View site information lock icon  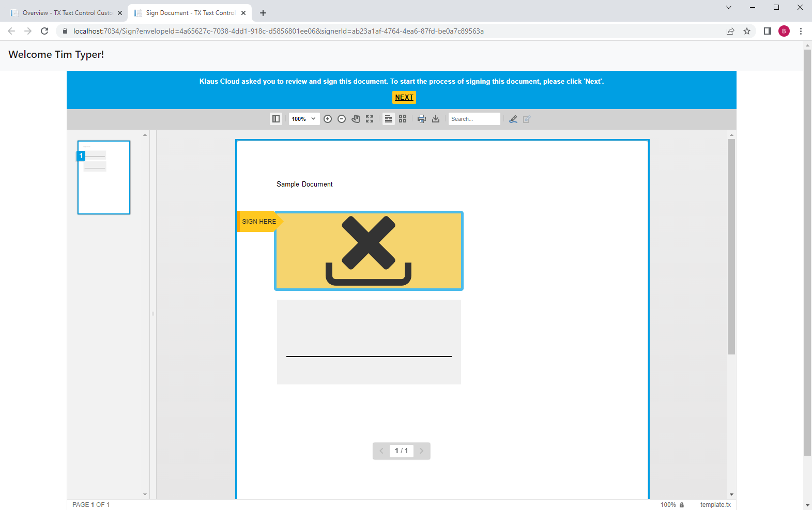click(x=65, y=31)
